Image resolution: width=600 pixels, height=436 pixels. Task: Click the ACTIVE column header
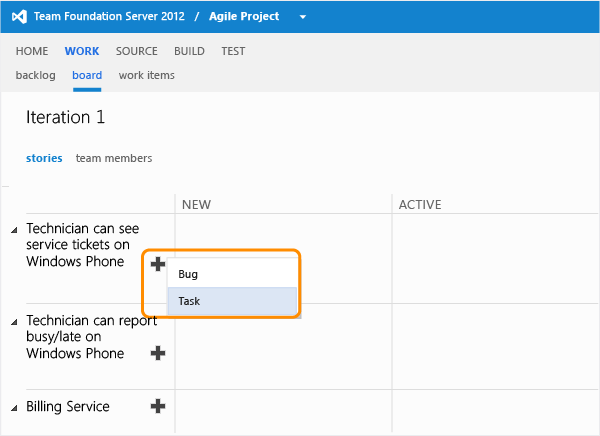(x=420, y=205)
